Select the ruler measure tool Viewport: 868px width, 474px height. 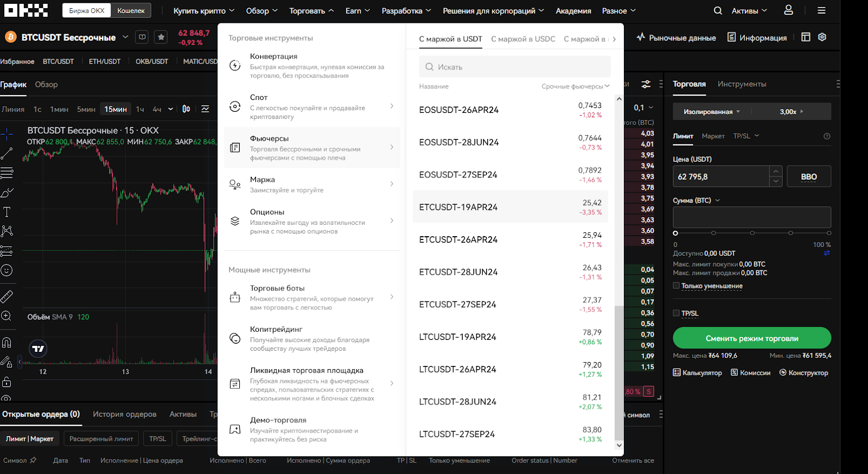pos(7,296)
